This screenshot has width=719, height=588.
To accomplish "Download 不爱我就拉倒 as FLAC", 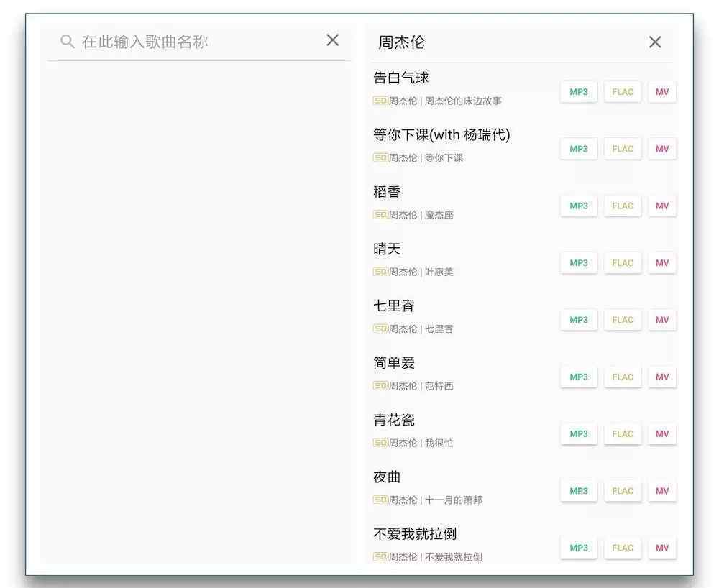I will click(x=622, y=548).
